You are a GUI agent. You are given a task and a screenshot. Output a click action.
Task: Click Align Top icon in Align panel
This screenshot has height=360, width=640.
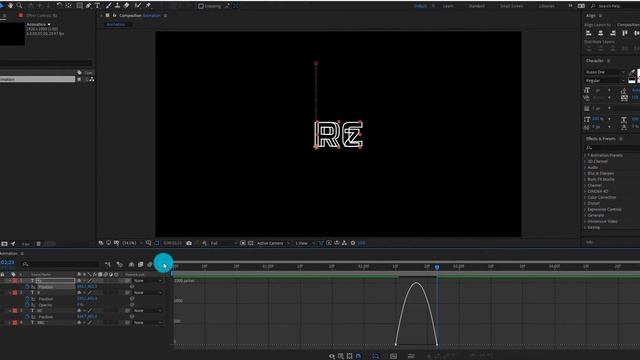tap(625, 33)
